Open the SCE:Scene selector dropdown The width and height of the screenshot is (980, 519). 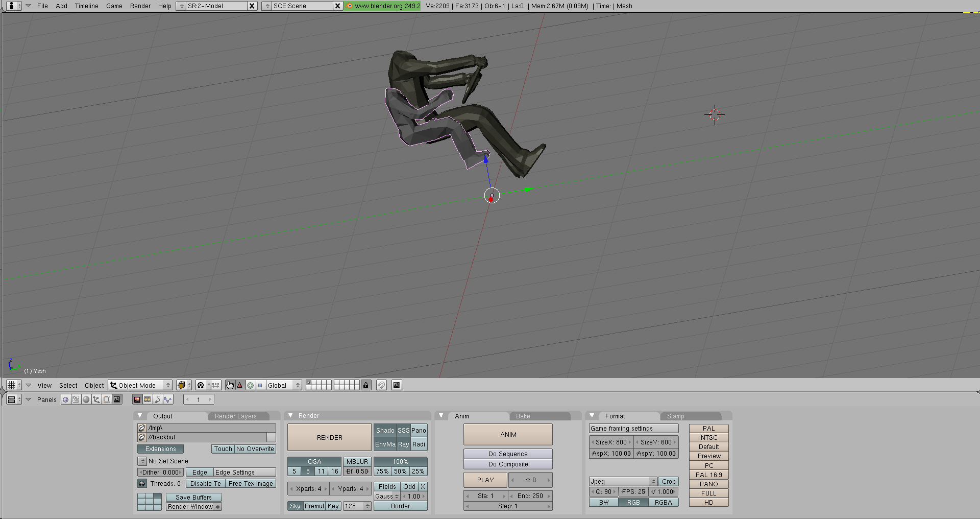(x=267, y=6)
